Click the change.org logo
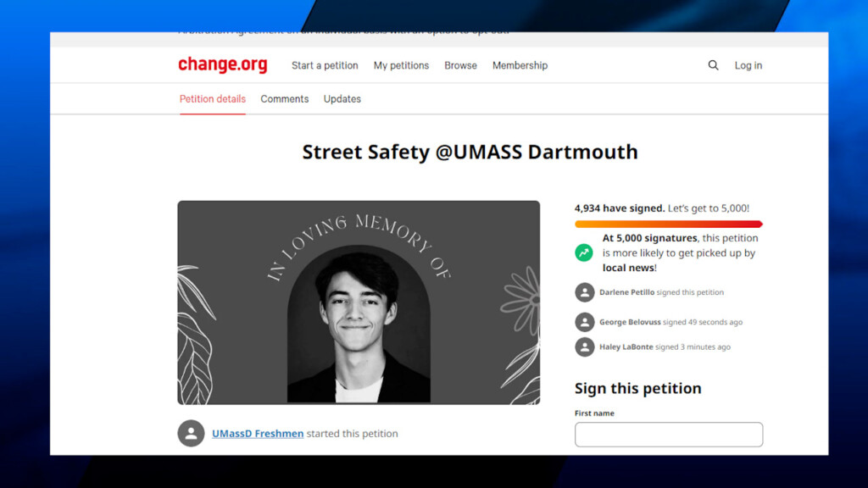 tap(222, 65)
